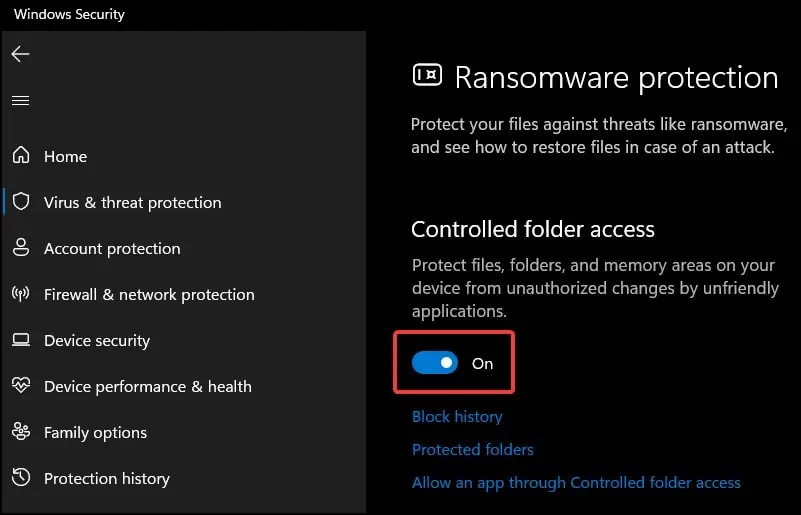Click the Device security laptop icon

[21, 340]
